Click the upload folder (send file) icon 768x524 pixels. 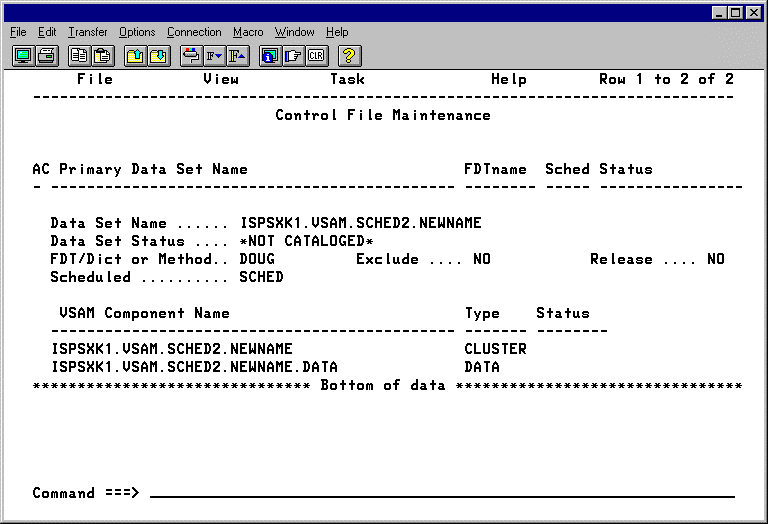[136, 56]
